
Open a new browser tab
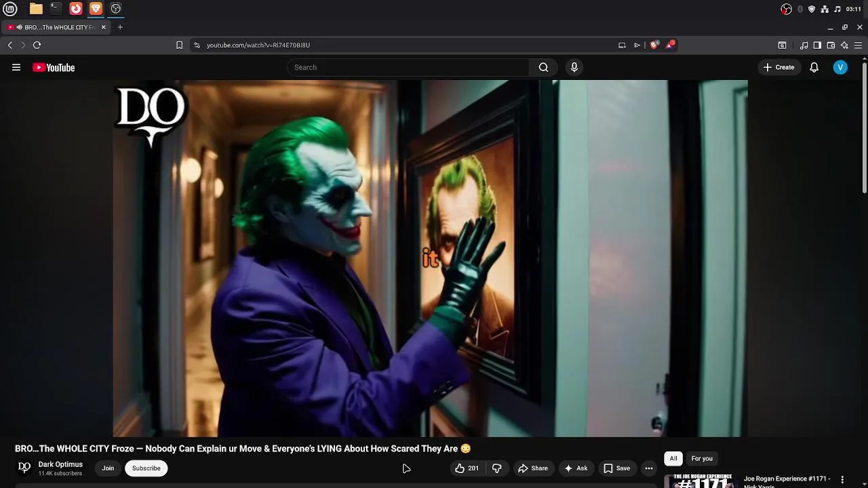coord(120,27)
